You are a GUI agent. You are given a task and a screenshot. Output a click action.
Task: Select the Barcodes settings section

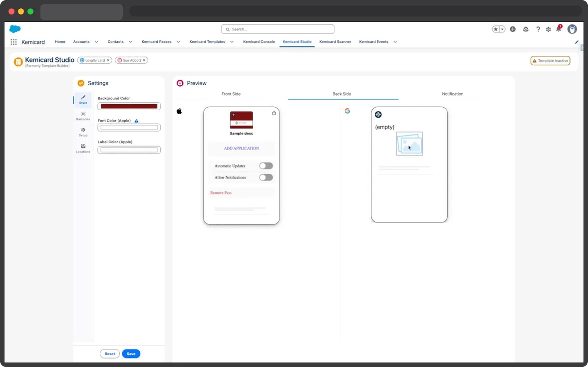(83, 116)
